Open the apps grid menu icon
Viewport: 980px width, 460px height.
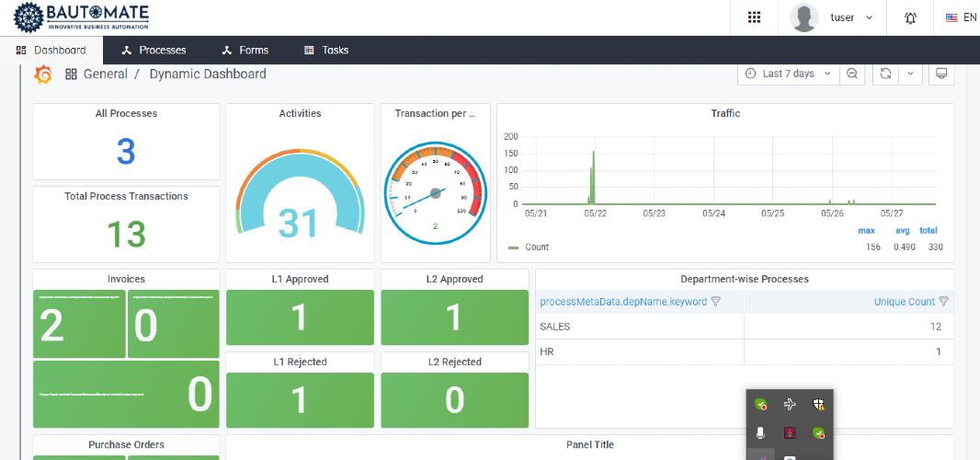coord(754,17)
